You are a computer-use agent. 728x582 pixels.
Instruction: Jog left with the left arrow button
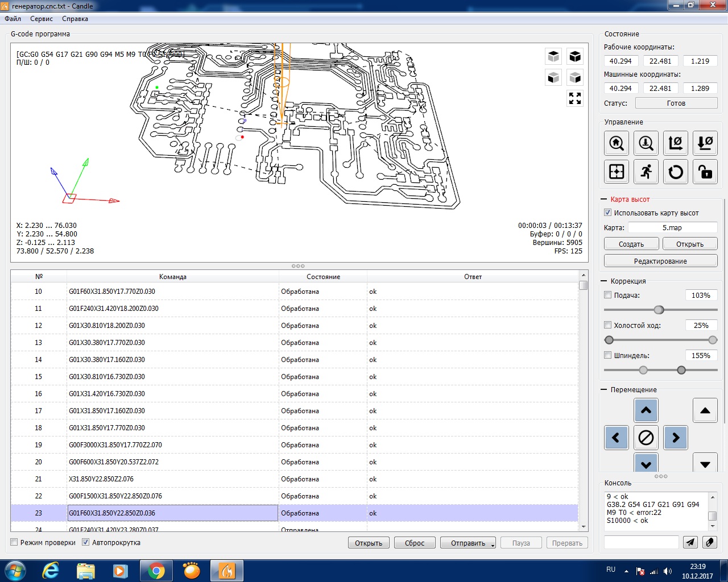tap(616, 438)
